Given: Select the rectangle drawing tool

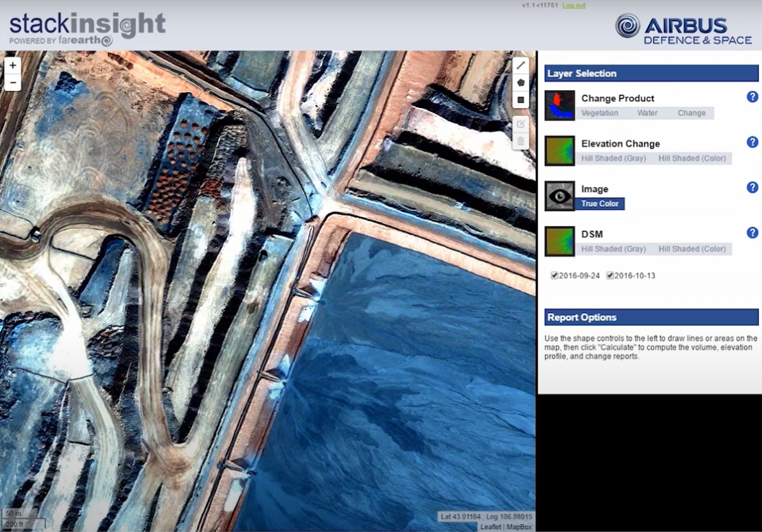Looking at the screenshot, I should 519,99.
